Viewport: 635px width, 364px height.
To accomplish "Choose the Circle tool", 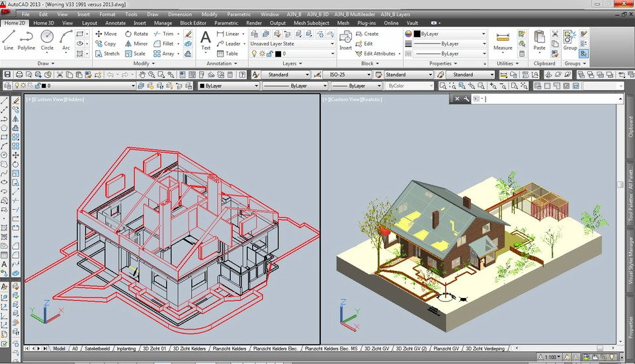I will pos(47,38).
